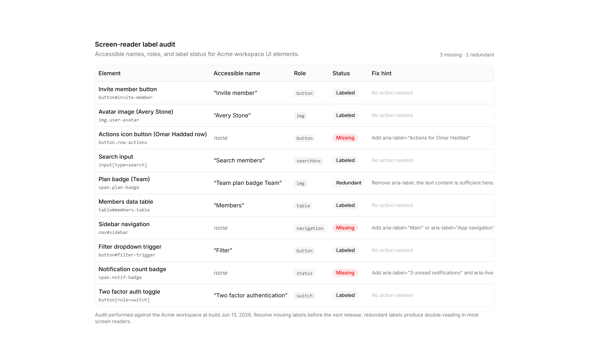Screen dimensions: 589x364
Task: Click img role chip in Avatar row
Action: [x=300, y=116]
